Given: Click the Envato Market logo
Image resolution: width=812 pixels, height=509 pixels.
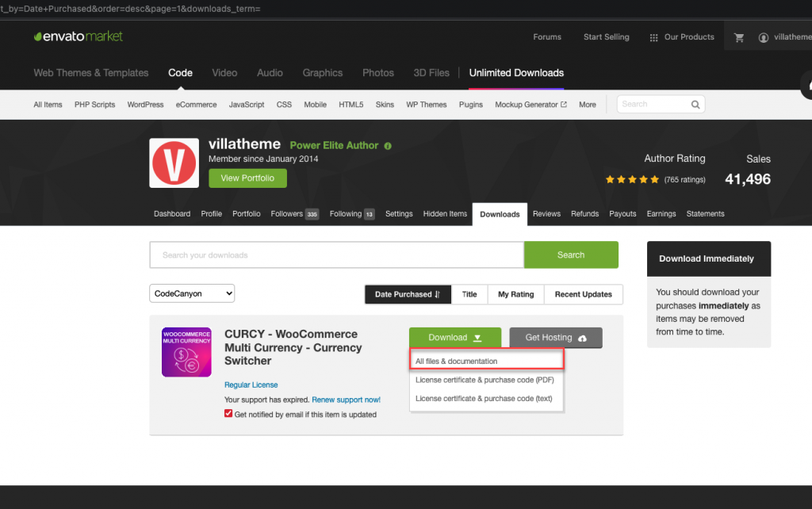Looking at the screenshot, I should 79,36.
